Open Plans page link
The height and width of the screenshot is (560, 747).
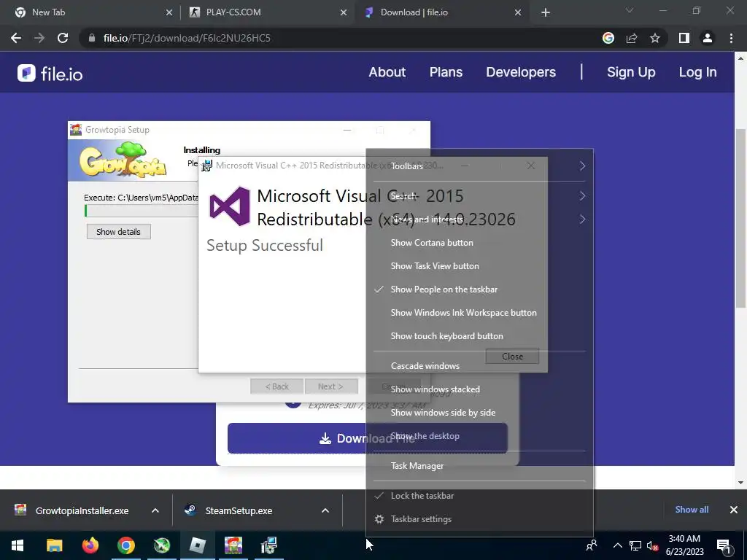click(x=446, y=72)
